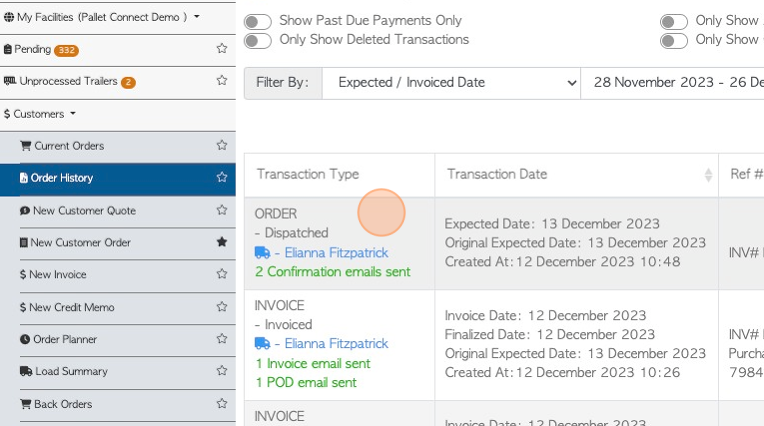Collapse the Customers menu section
The height and width of the screenshot is (426, 764).
[39, 114]
